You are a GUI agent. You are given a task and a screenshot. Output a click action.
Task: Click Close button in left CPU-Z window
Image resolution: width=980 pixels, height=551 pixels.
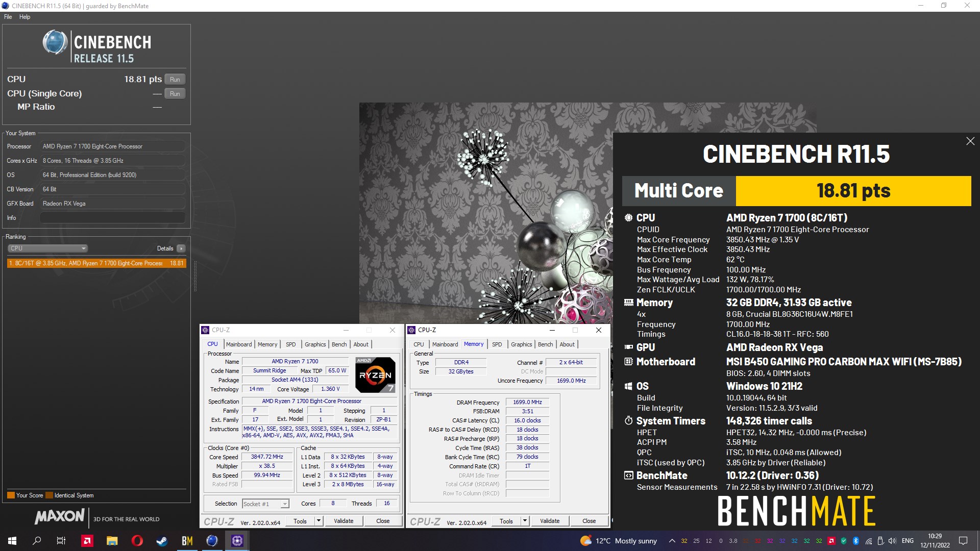pyautogui.click(x=383, y=521)
